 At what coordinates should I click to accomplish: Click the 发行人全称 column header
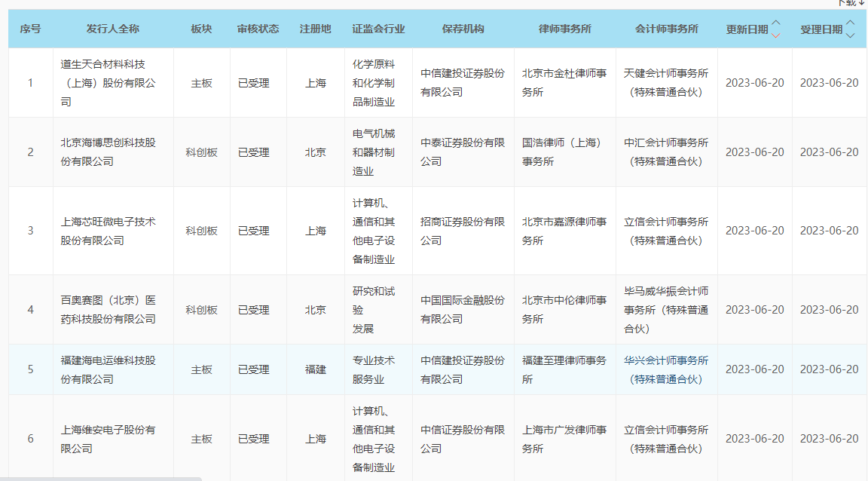tap(113, 29)
